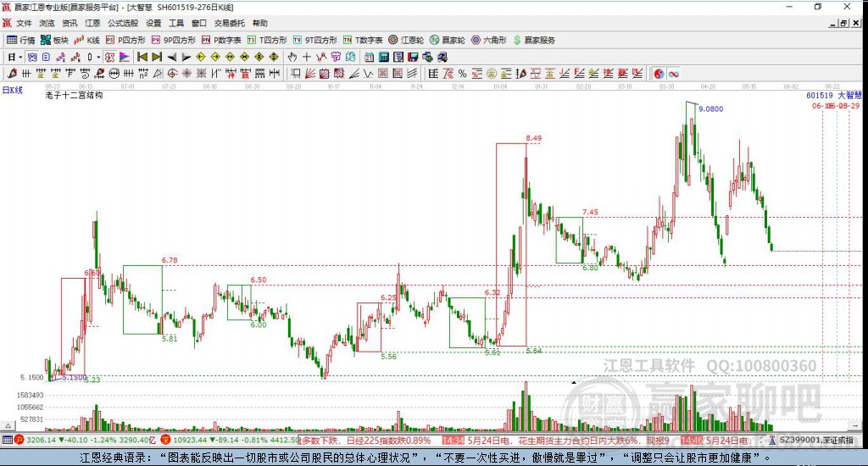868x466 pixels.
Task: Open the 六角形 hexagon tool
Action: coord(489,40)
